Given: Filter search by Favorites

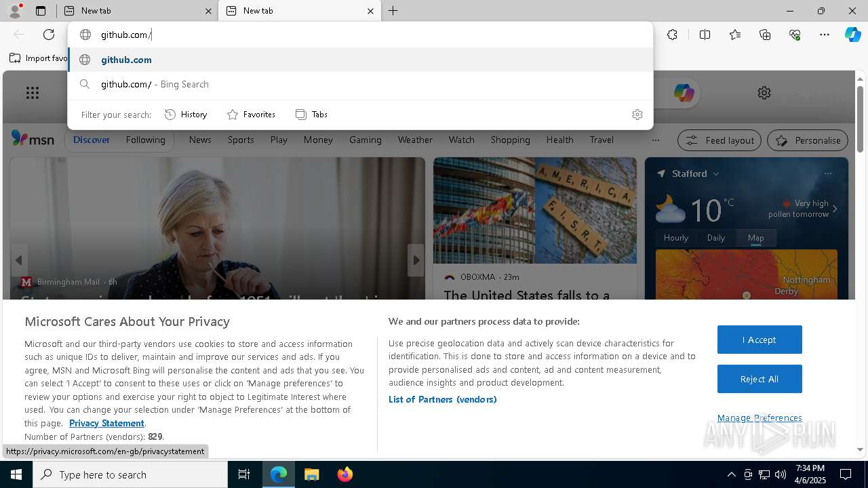Looking at the screenshot, I should pos(251,115).
